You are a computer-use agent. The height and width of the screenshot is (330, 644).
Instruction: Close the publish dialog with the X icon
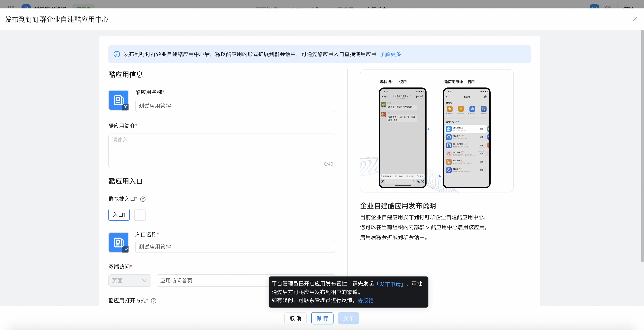pos(635,19)
